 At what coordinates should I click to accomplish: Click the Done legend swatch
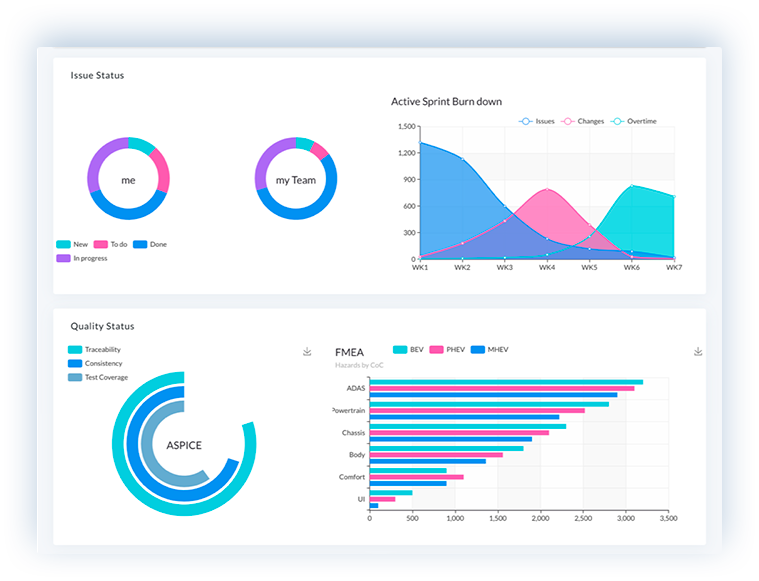[x=140, y=244]
